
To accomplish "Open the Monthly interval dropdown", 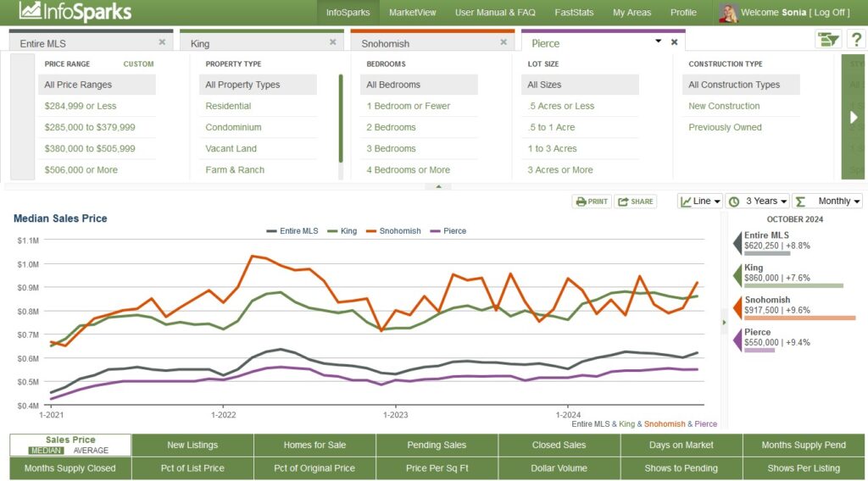I will [x=827, y=201].
